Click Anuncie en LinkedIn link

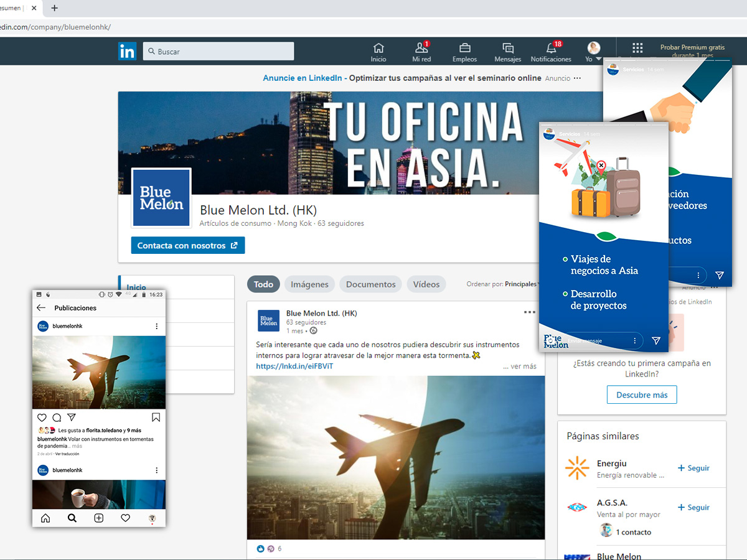303,78
